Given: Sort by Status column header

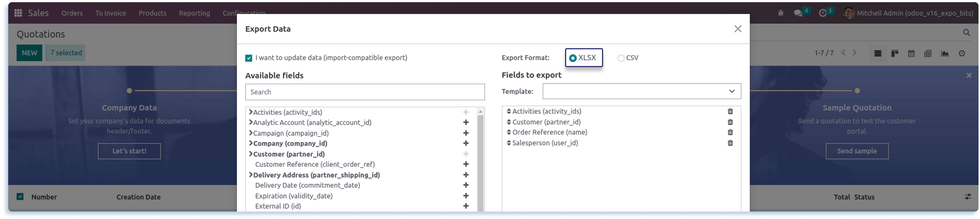Looking at the screenshot, I should pyautogui.click(x=864, y=197).
